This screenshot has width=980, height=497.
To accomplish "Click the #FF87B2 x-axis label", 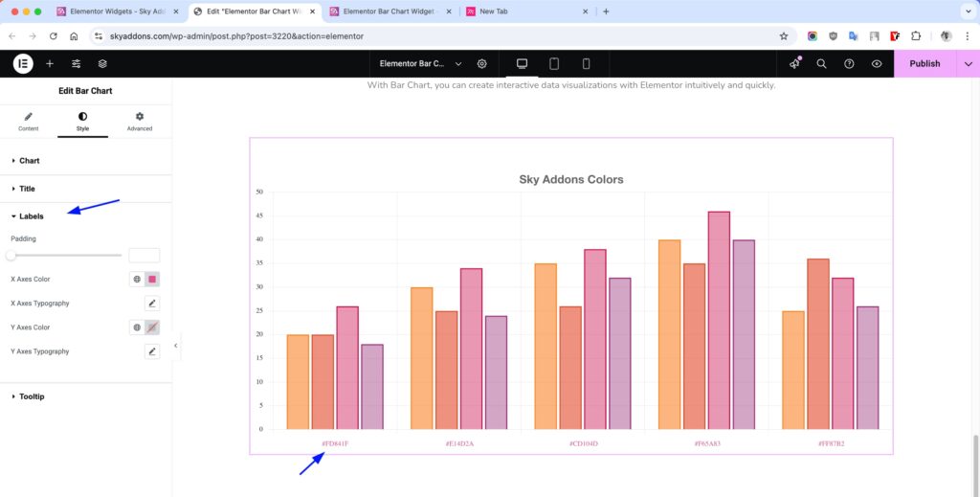I will 832,444.
